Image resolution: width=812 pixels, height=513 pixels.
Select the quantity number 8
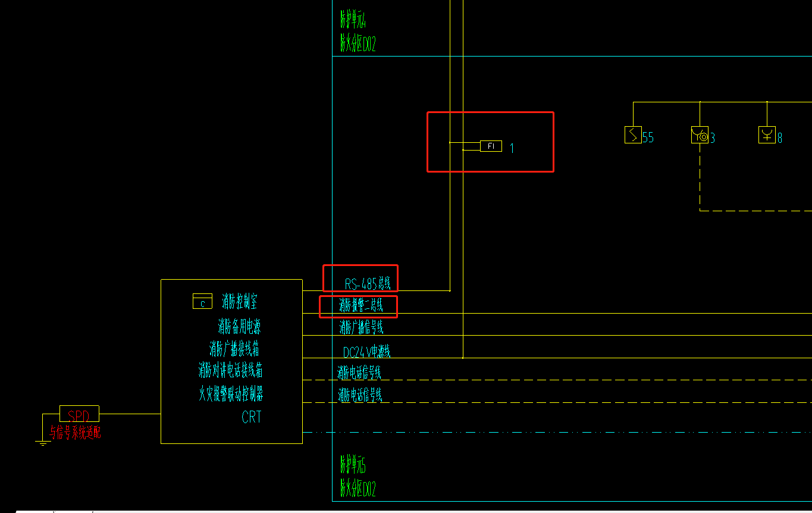point(779,138)
